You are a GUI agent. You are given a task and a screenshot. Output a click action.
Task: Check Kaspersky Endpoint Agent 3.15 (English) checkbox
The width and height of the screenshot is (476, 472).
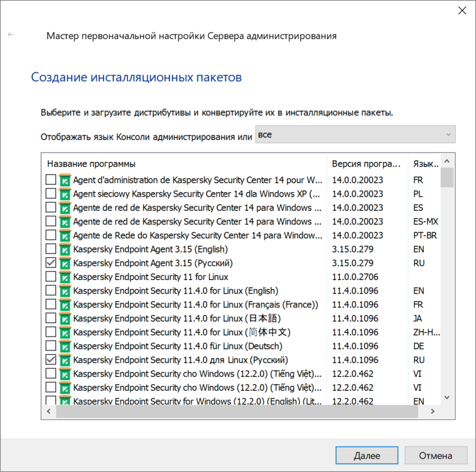click(x=51, y=249)
